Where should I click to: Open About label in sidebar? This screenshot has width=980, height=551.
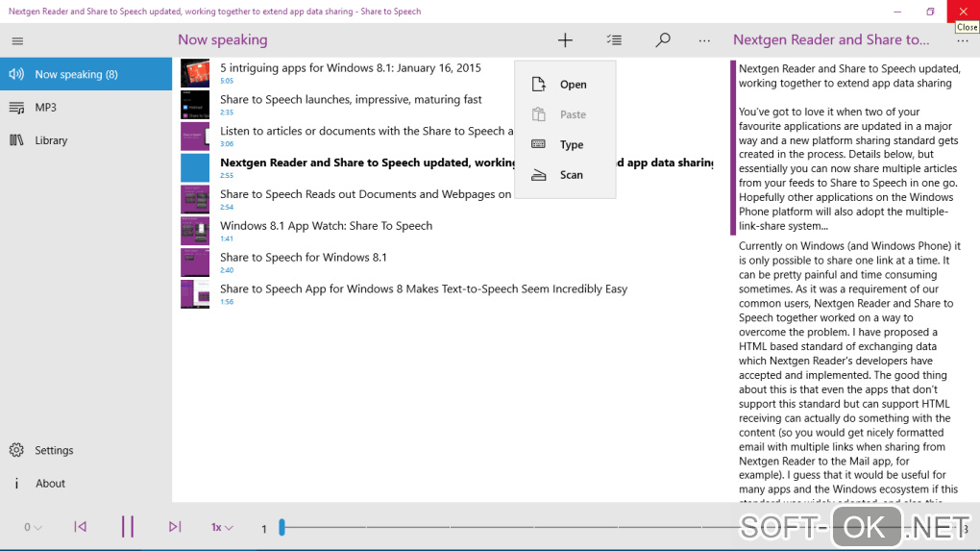coord(50,484)
